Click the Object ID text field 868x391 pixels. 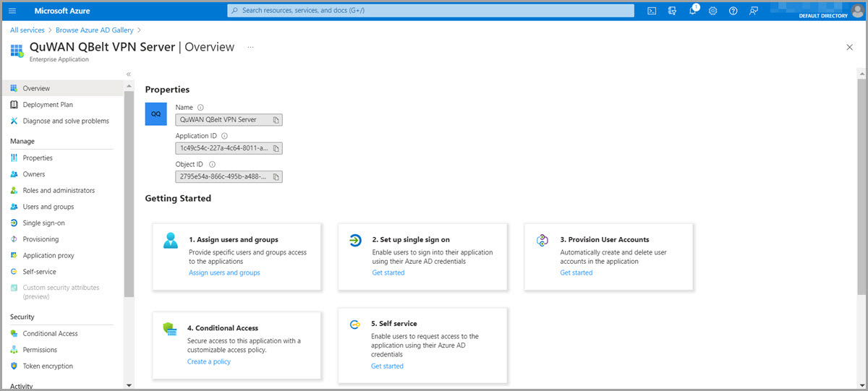229,176
